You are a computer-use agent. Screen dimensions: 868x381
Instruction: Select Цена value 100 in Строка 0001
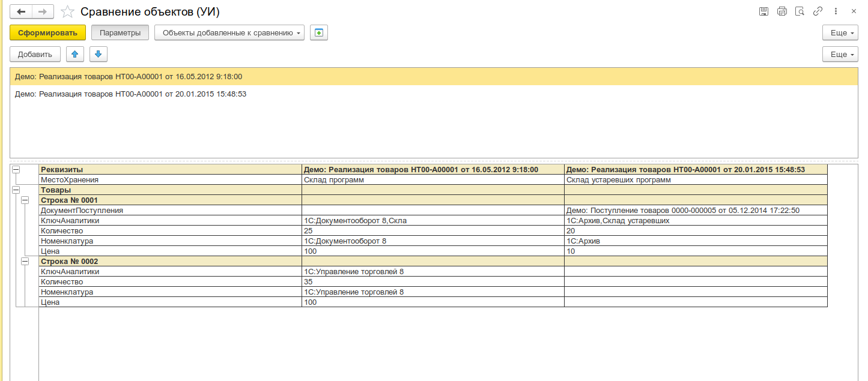coord(433,251)
